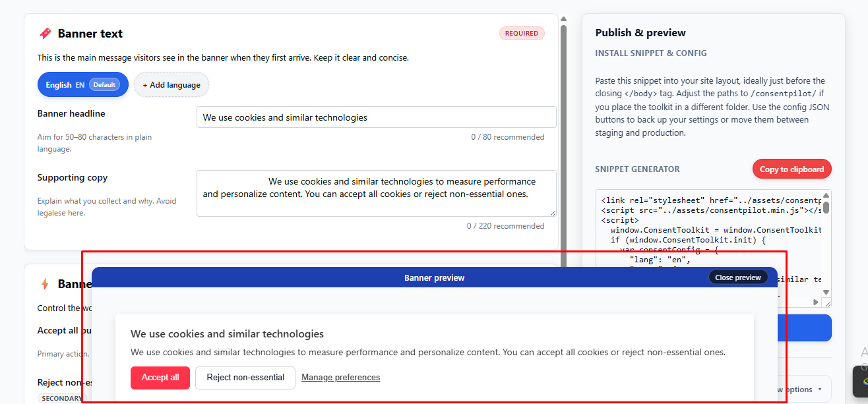The height and width of the screenshot is (404, 868).
Task: Click the Publish & preview heading
Action: point(640,33)
